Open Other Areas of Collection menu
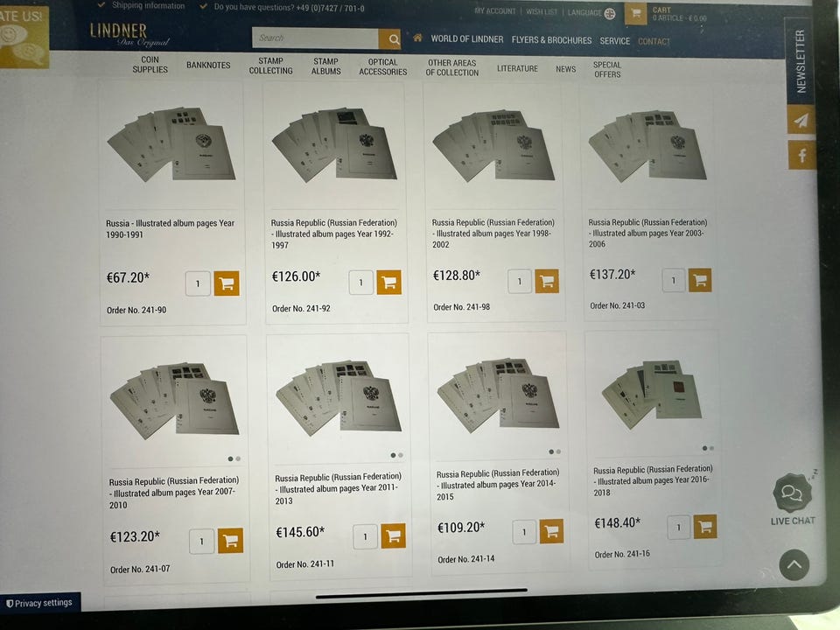 pos(452,67)
